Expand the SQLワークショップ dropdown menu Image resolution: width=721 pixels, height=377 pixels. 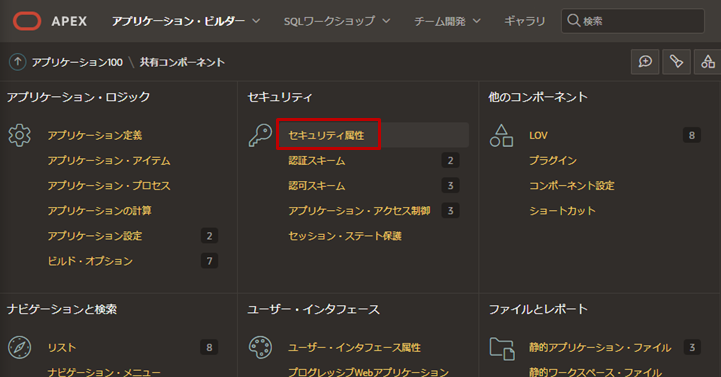(x=337, y=21)
